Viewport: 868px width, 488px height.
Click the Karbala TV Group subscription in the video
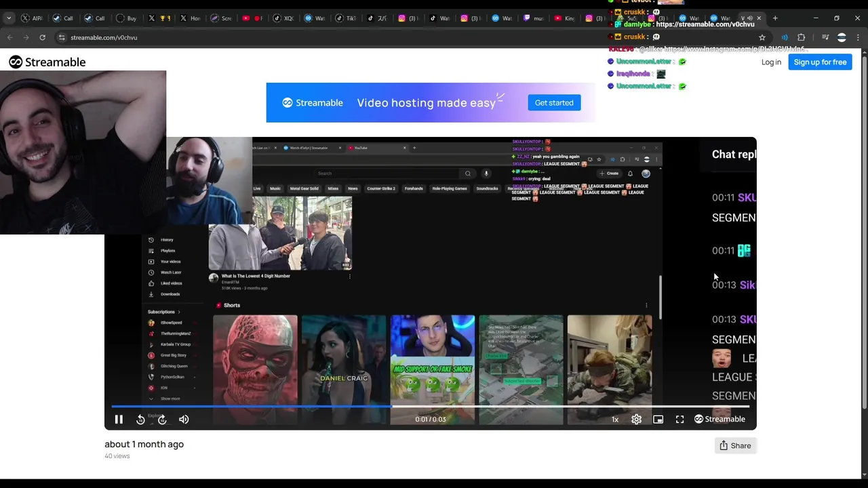pyautogui.click(x=175, y=344)
